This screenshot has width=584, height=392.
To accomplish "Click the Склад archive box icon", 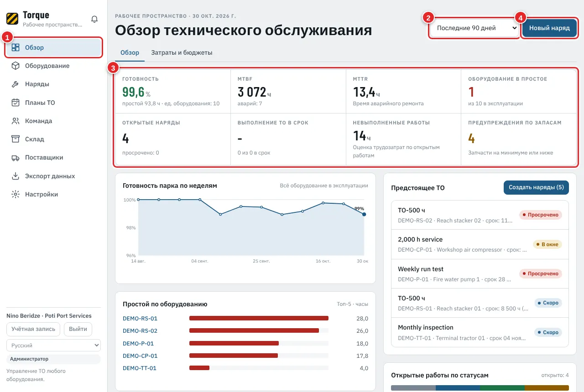I will click(x=16, y=139).
